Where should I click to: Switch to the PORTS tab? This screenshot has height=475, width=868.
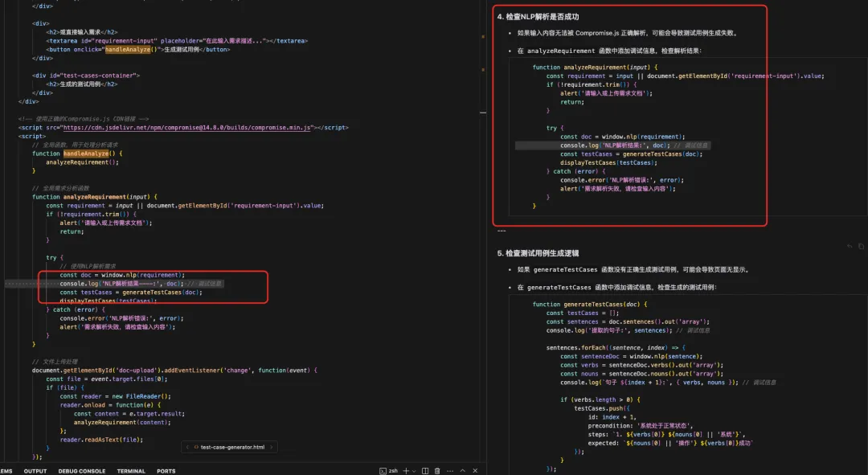coord(166,471)
